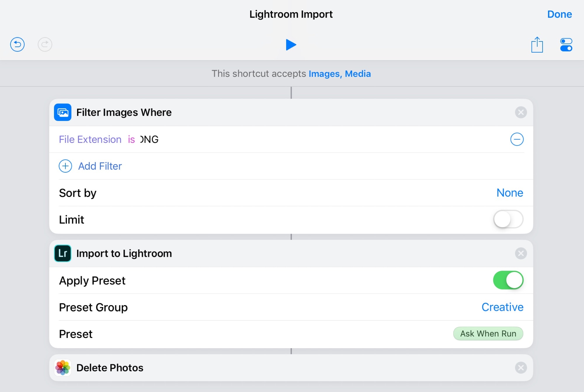This screenshot has width=584, height=392.
Task: Change the 'is' condition operator
Action: (131, 139)
